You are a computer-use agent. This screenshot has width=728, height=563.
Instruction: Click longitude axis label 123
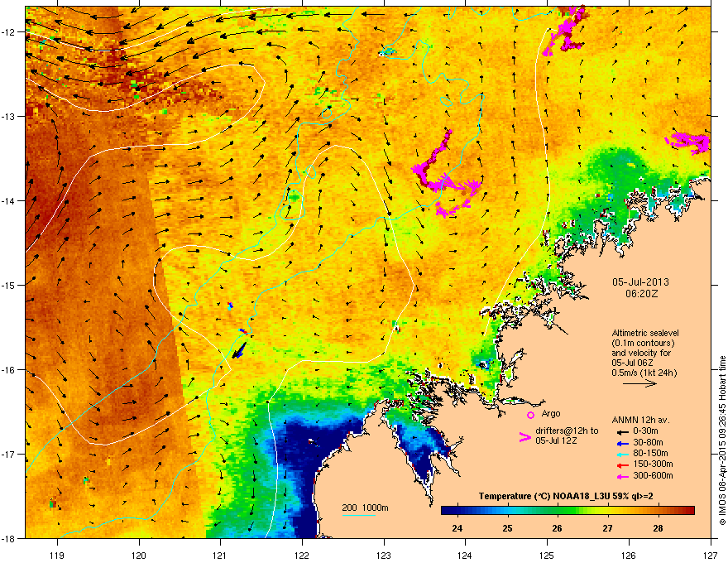[x=384, y=555]
